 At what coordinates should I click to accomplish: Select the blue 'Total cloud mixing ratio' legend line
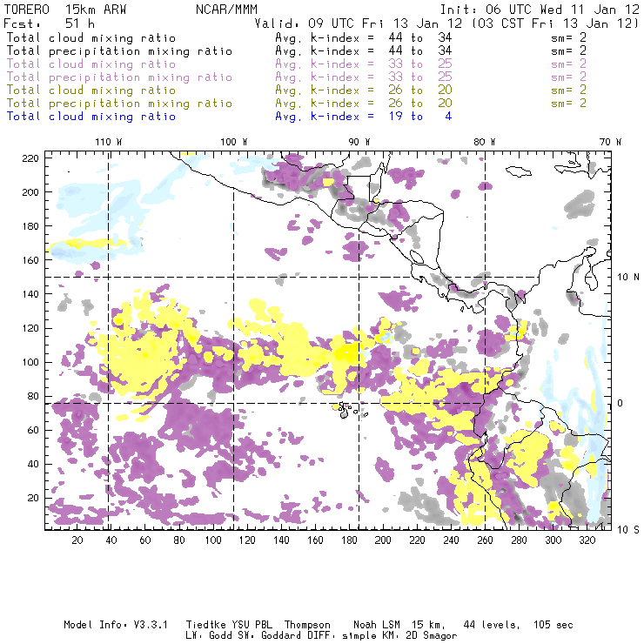click(x=91, y=117)
